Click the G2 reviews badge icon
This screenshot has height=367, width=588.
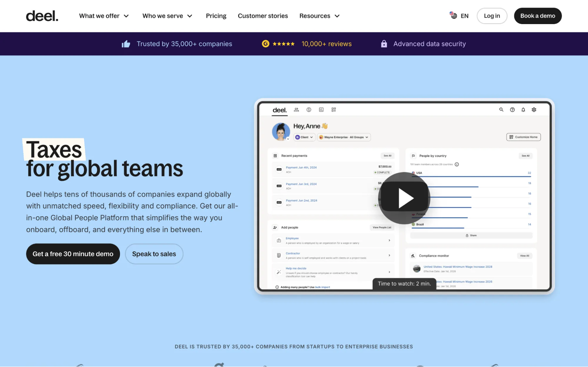[x=265, y=44]
